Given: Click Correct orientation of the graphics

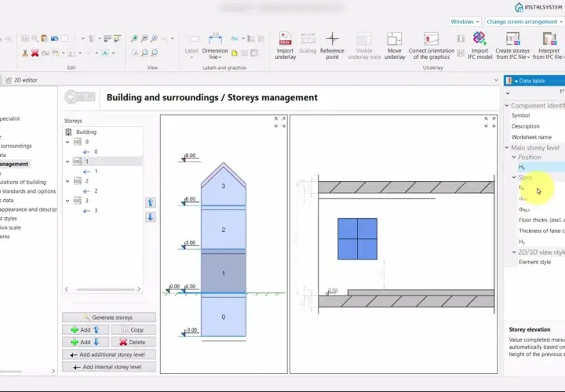Looking at the screenshot, I should [432, 45].
